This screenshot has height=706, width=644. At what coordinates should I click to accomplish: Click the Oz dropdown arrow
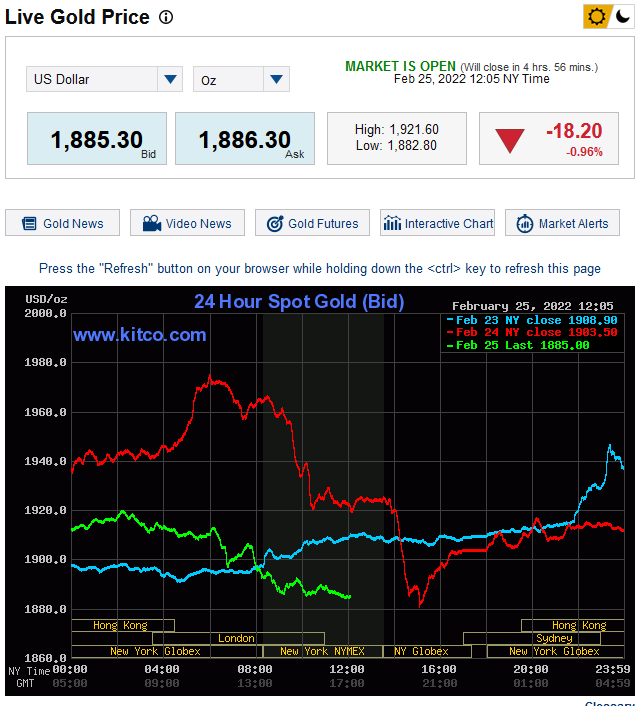tap(277, 79)
